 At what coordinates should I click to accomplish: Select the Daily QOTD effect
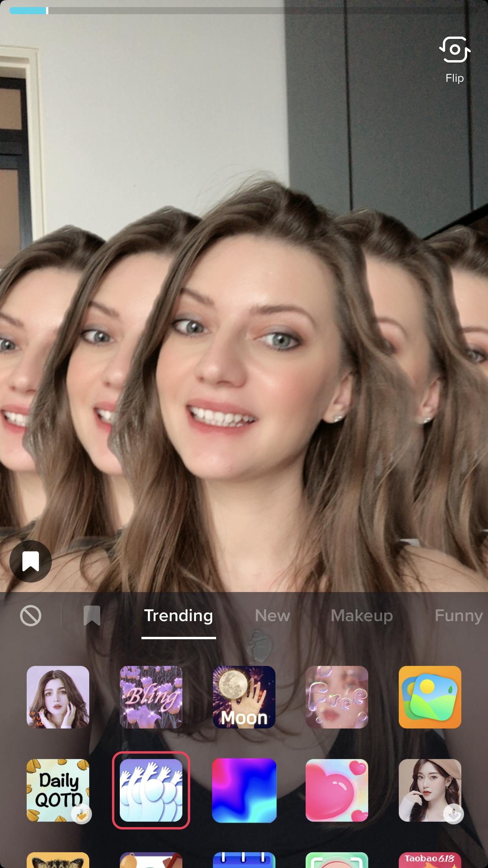coord(58,790)
